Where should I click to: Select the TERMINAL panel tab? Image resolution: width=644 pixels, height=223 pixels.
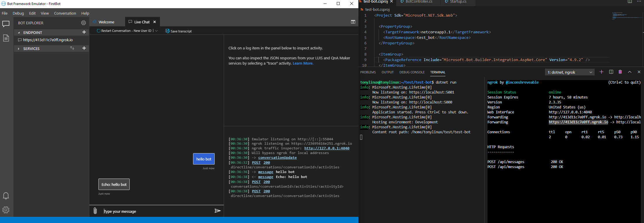pos(438,72)
